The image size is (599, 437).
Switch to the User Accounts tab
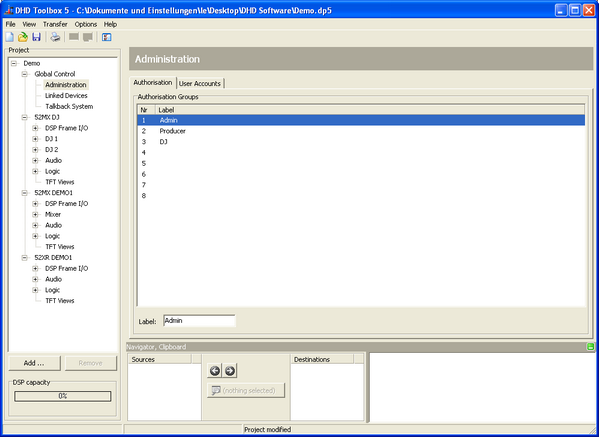click(x=200, y=83)
